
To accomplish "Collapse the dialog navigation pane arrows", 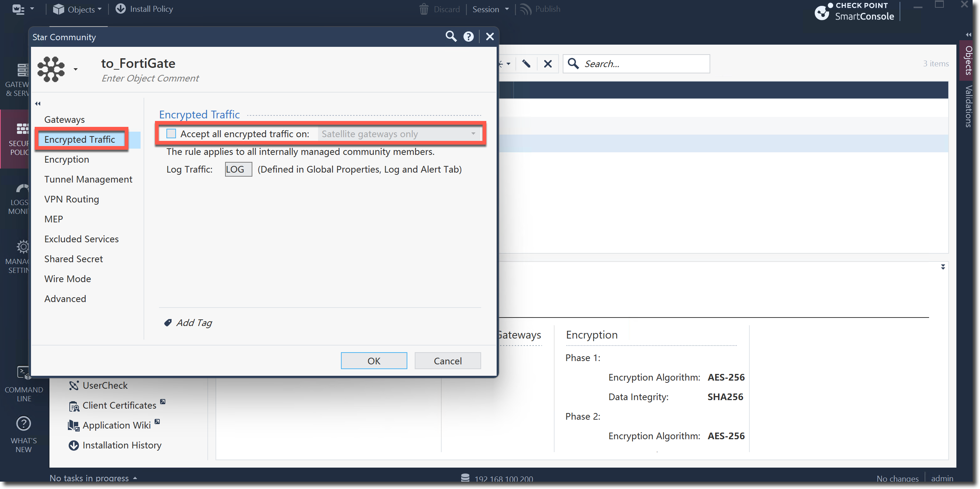I will [38, 103].
